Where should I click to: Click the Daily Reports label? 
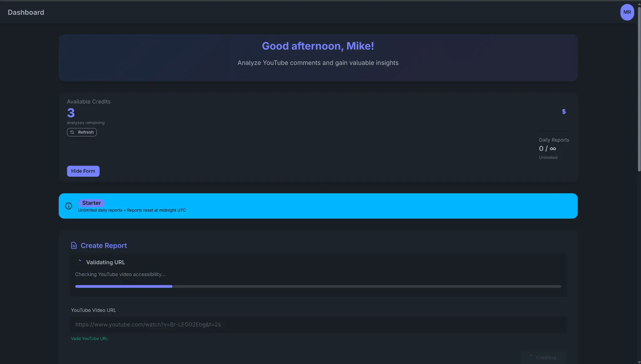(x=554, y=140)
